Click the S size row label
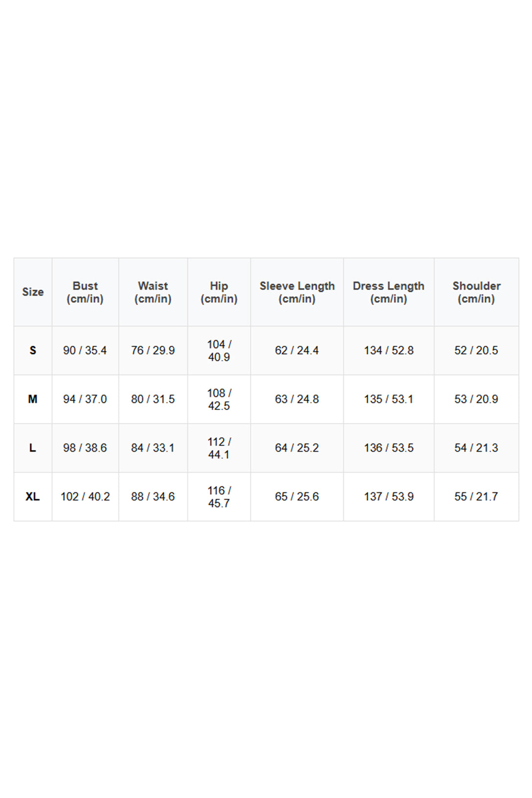The width and height of the screenshot is (532, 798). [33, 351]
